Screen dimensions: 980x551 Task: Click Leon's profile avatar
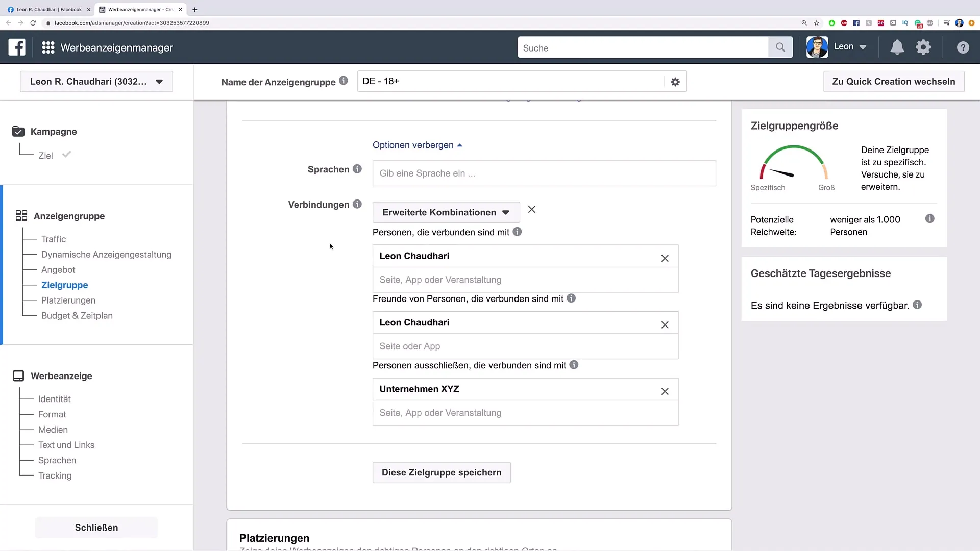click(817, 47)
